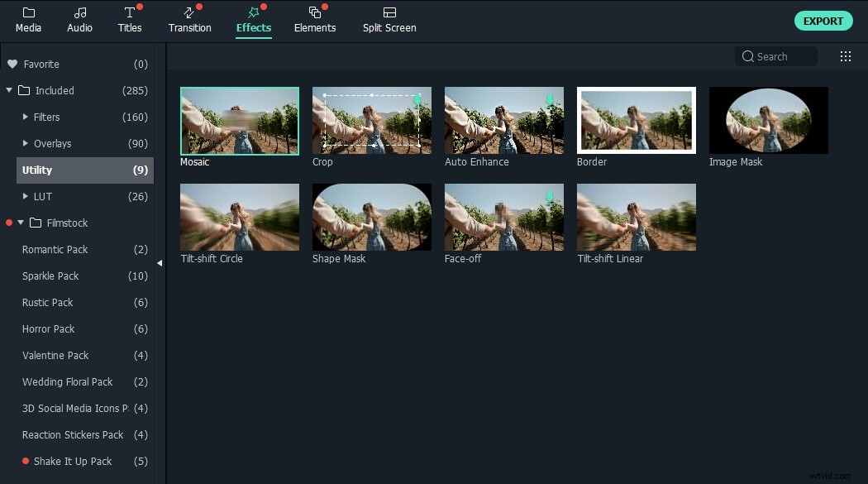
Task: Expand the Filters category
Action: point(25,117)
